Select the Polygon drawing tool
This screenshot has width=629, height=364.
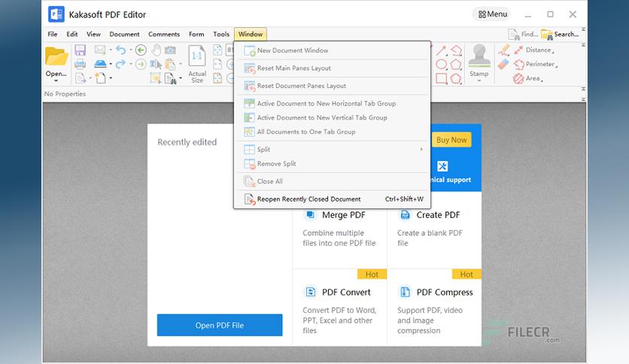(456, 64)
